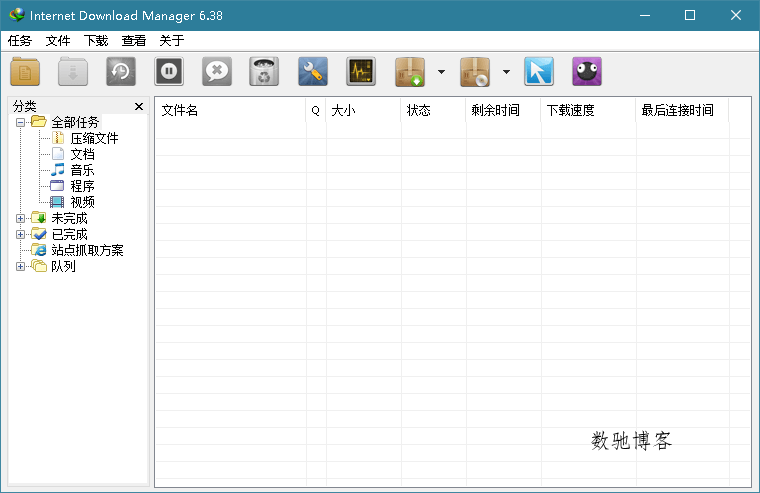Screen dimensions: 760x493
Task: Expand the 未完成 tree node
Action: (20, 218)
